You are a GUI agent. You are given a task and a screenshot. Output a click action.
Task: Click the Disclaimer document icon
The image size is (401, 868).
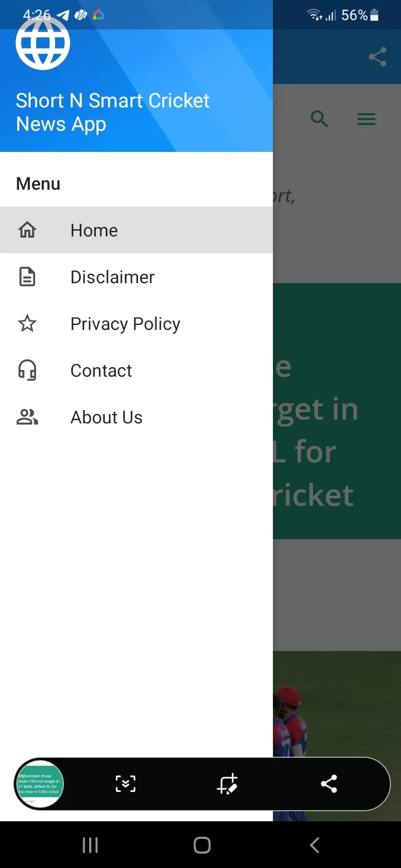[x=27, y=277]
